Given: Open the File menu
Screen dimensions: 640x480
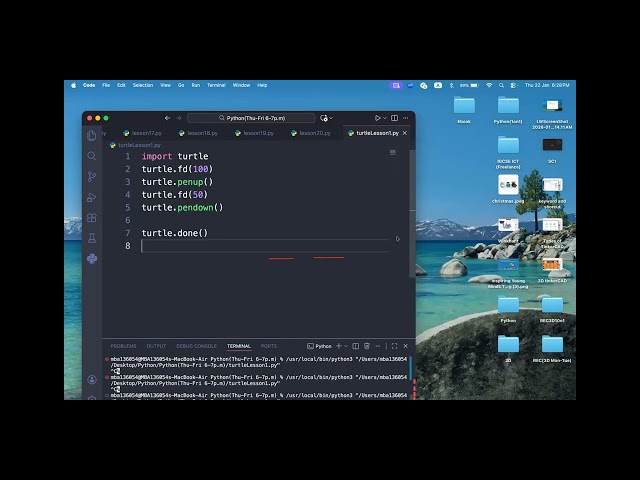Looking at the screenshot, I should pyautogui.click(x=106, y=85).
